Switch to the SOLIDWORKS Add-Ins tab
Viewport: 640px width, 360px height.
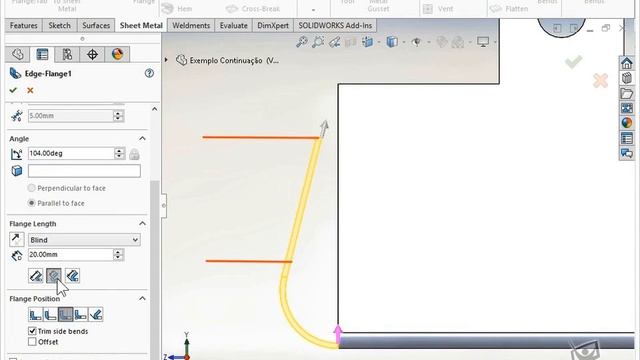(x=335, y=25)
